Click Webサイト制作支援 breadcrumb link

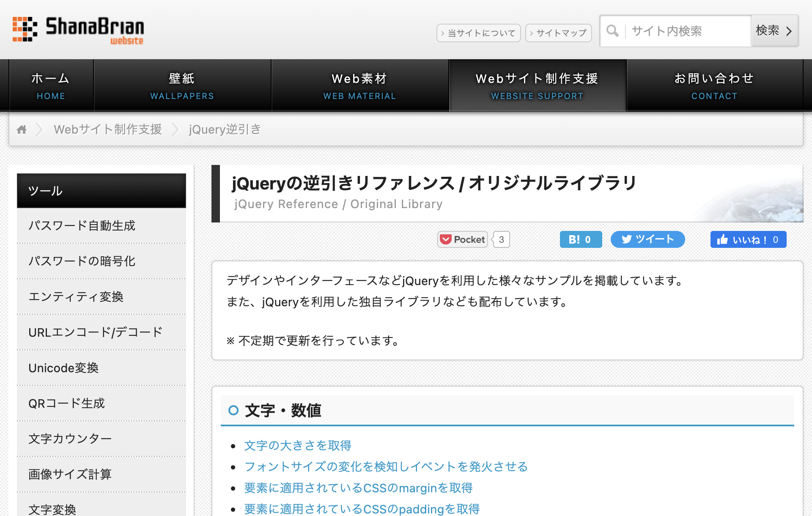108,129
